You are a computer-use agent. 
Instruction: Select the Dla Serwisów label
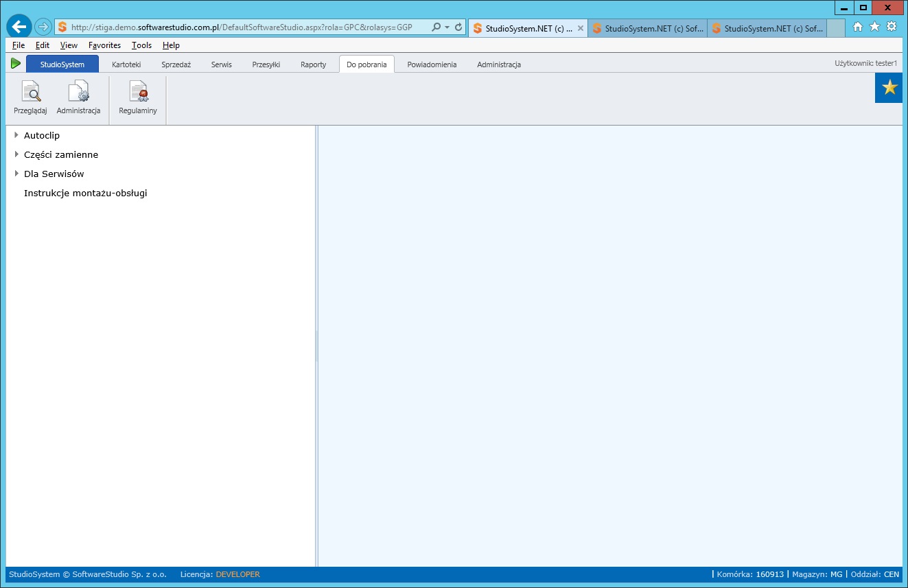pyautogui.click(x=54, y=174)
